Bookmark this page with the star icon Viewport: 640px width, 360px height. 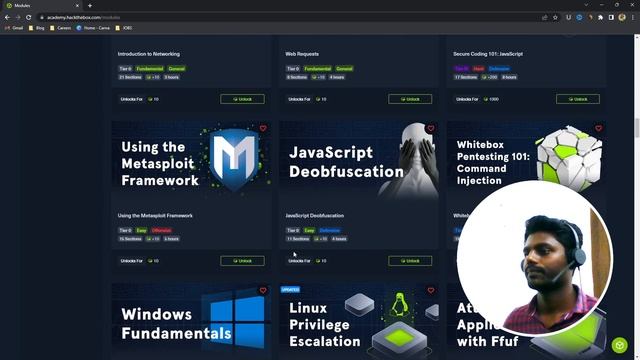tap(555, 18)
